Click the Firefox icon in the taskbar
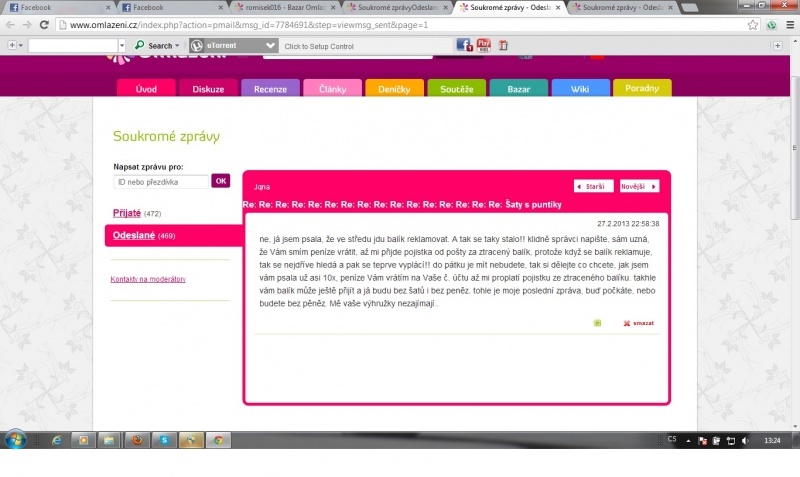 click(x=137, y=440)
